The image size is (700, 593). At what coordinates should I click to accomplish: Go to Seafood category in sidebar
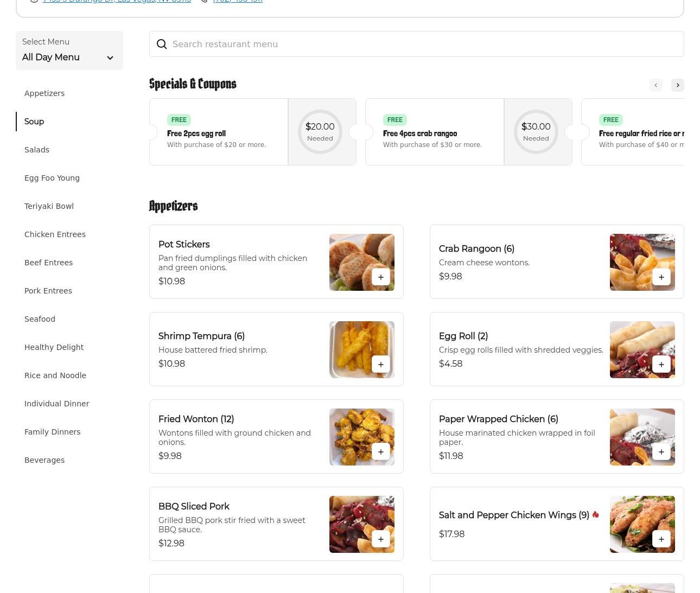tap(40, 319)
